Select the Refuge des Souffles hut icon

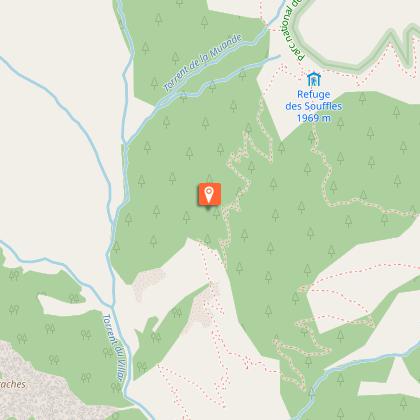point(314,79)
